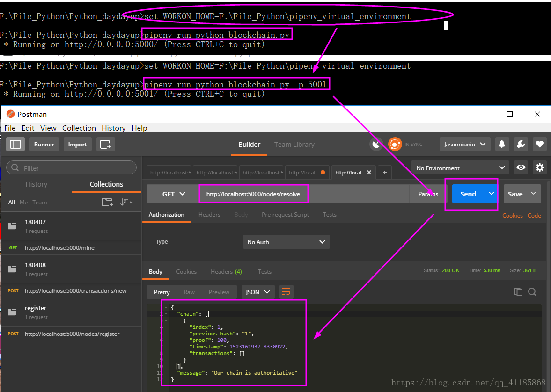Open the wrench settings icon
Image resolution: width=551 pixels, height=392 pixels.
[521, 144]
